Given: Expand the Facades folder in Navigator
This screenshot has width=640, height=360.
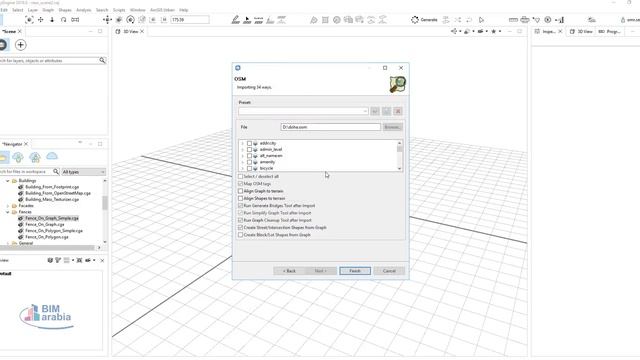Looking at the screenshot, I should click(8, 206).
